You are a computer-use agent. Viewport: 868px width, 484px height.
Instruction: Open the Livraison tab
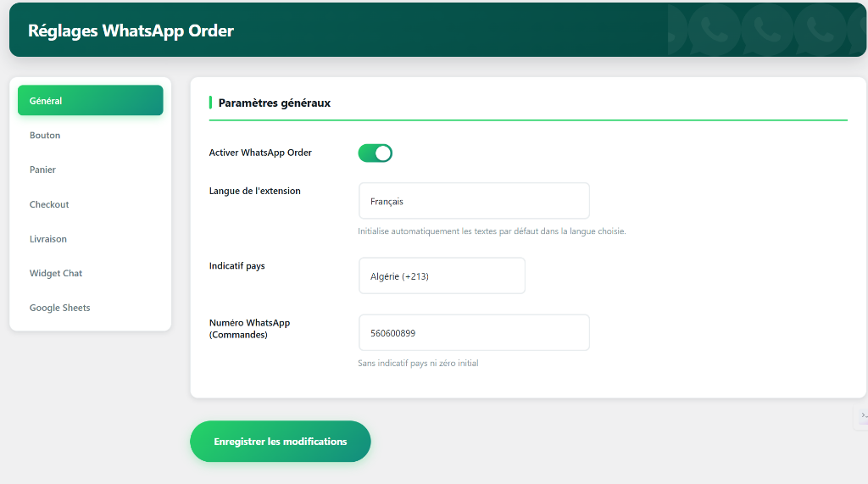47,239
